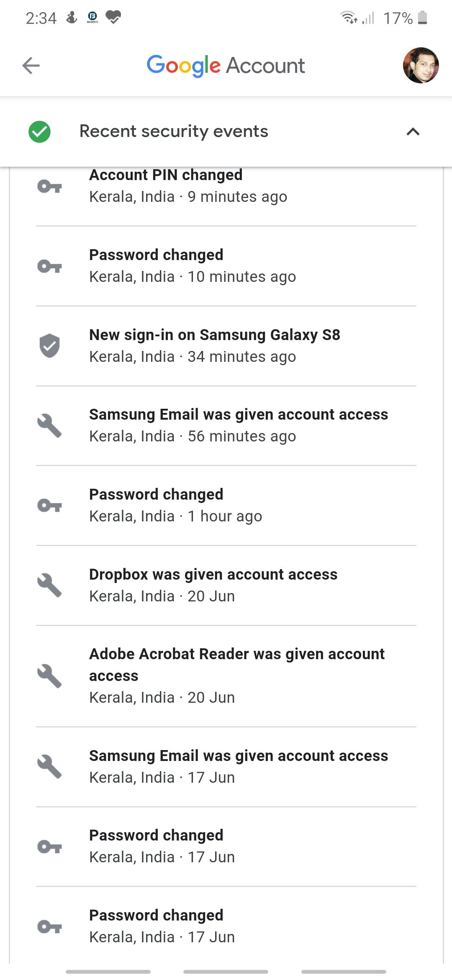Viewport: 452px width, 980px height.
Task: Tap shield icon beside Samsung Galaxy S8 sign-in
Action: coord(49,346)
